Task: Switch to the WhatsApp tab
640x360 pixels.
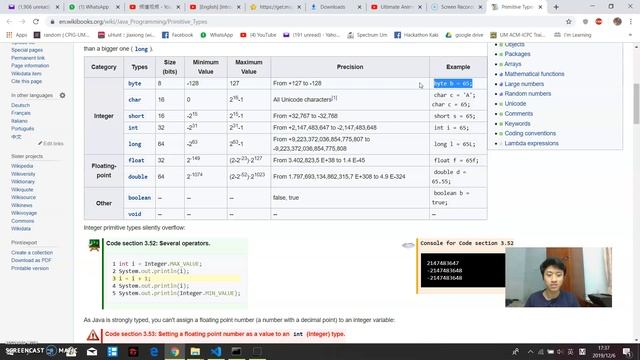Action: click(x=95, y=7)
